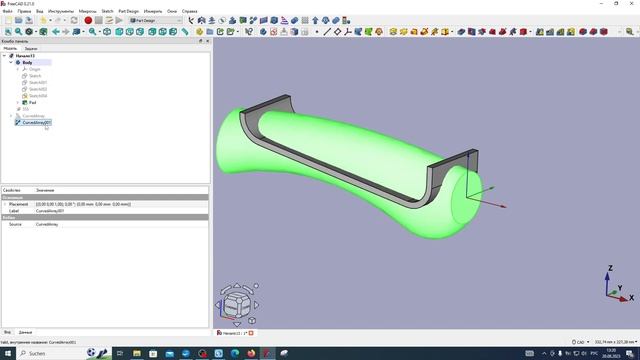Click the Placement property value field
This screenshot has height=360, width=640.
point(122,204)
